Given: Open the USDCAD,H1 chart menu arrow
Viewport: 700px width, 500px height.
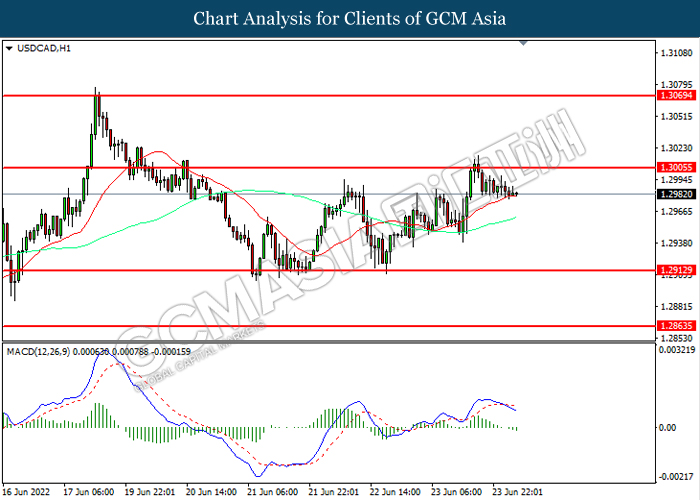Looking at the screenshot, I should [x=9, y=48].
